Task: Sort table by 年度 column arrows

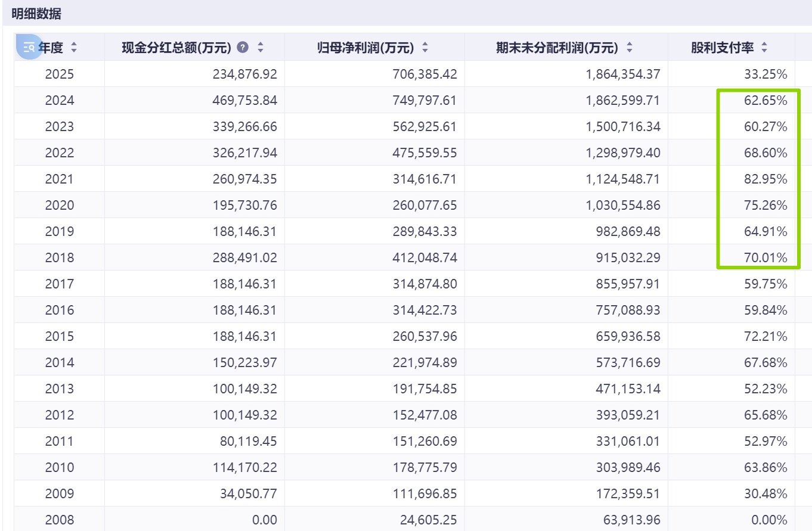Action: (x=74, y=47)
